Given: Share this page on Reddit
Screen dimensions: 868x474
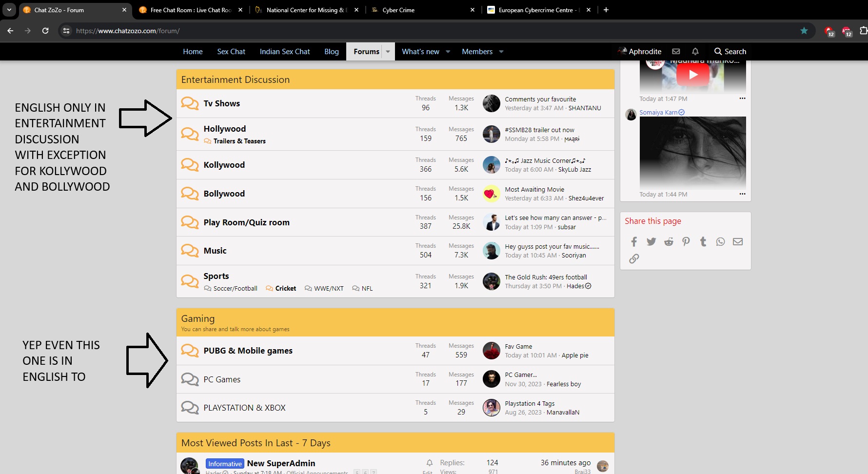Looking at the screenshot, I should pyautogui.click(x=669, y=242).
